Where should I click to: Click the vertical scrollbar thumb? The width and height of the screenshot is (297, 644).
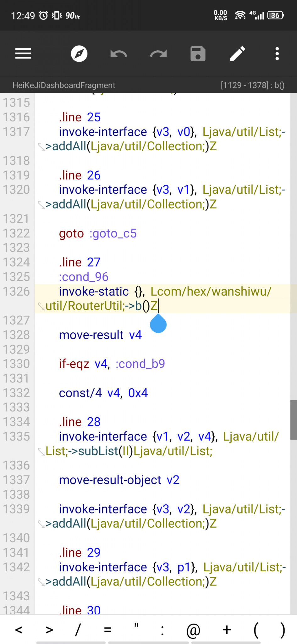[294, 420]
